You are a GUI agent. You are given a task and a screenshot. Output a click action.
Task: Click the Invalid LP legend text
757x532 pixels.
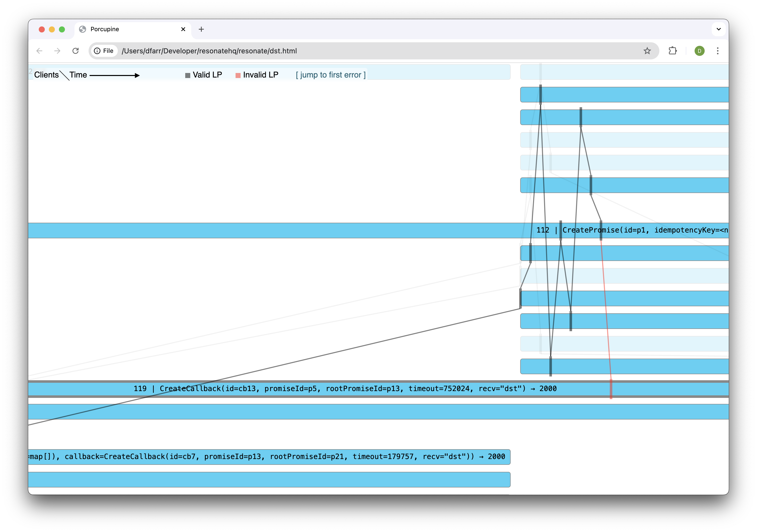click(x=260, y=75)
